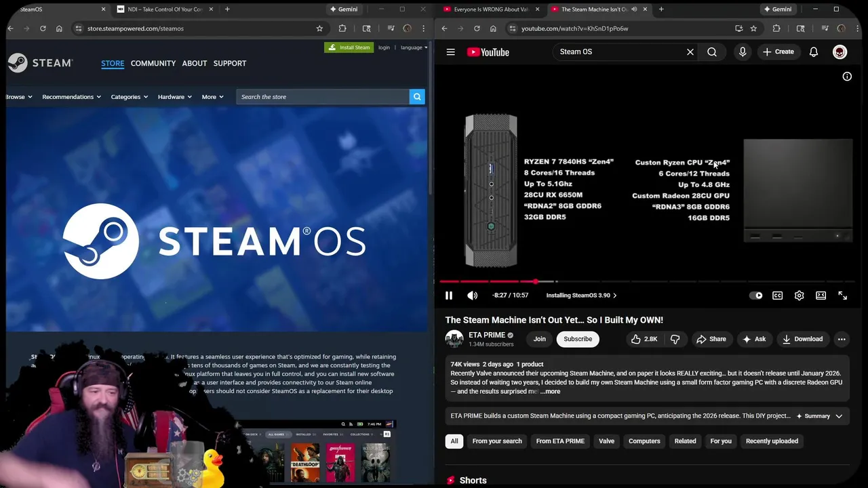Open the Steam STORE menu
This screenshot has width=868, height=488.
click(113, 63)
